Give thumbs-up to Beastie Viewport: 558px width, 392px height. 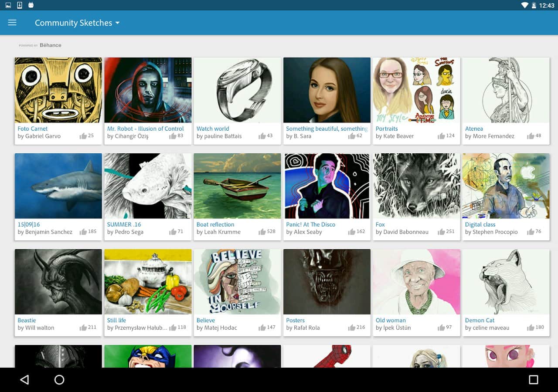[x=83, y=328]
